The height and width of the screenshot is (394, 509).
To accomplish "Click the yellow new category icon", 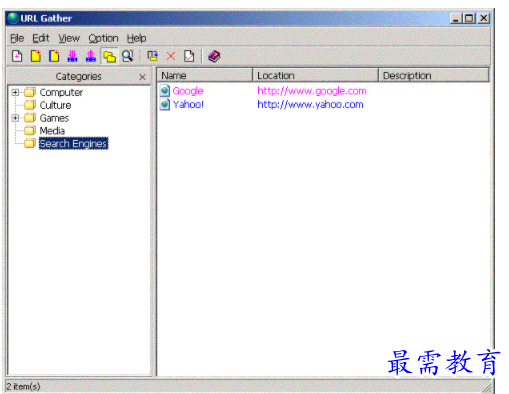I will tap(36, 56).
